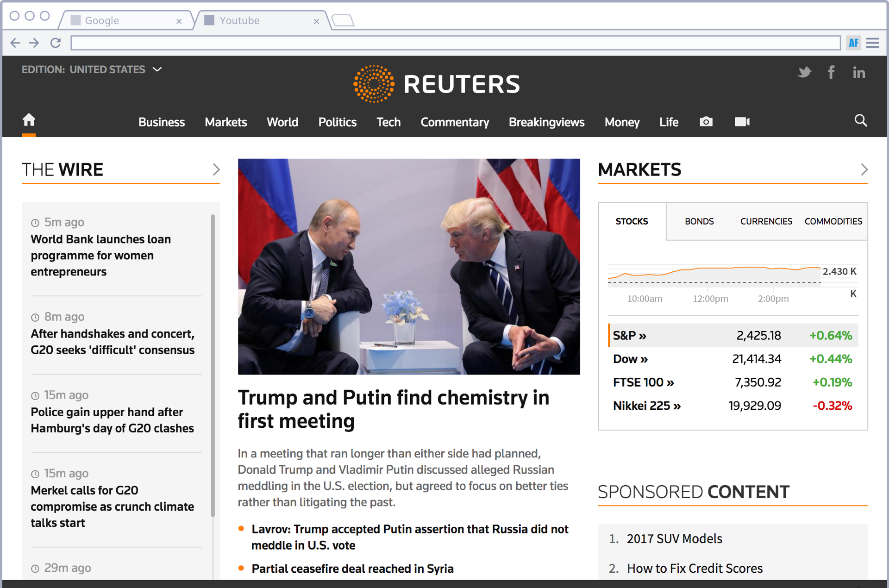Viewport: 889px width, 588px height.
Task: Open Reuters Twitter page icon
Action: click(x=804, y=72)
